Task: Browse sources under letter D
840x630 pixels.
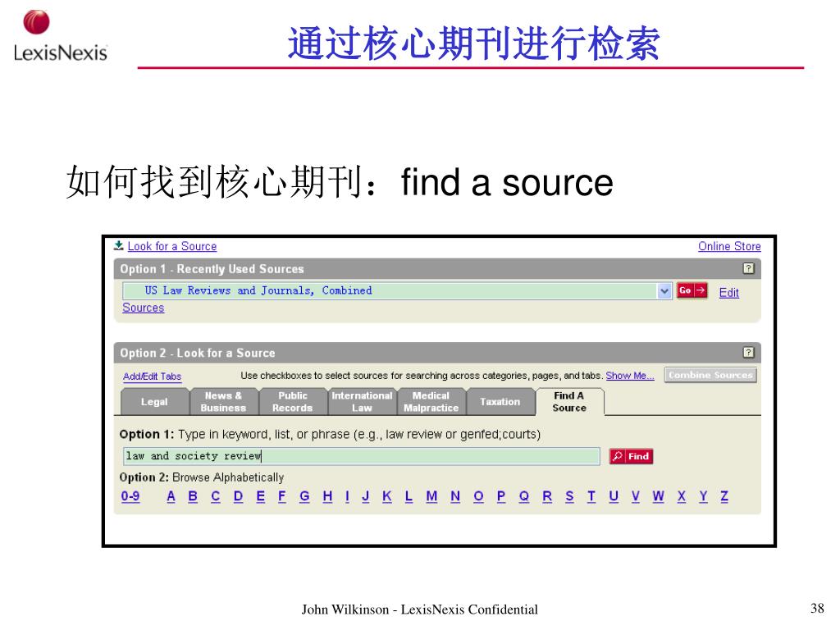Action: [x=239, y=496]
